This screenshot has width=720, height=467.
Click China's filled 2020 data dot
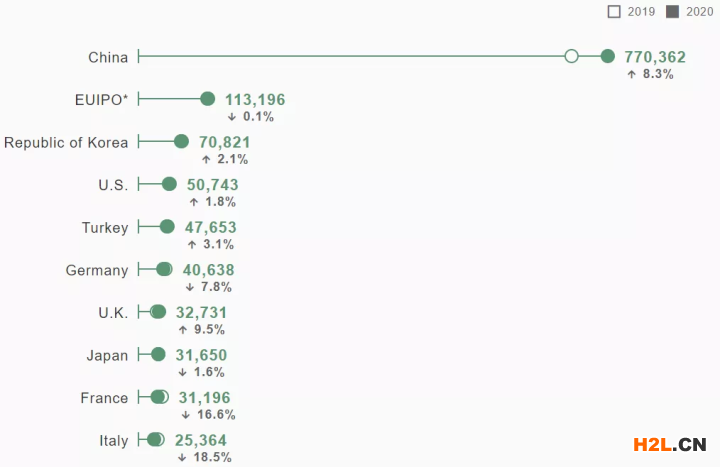coord(608,56)
